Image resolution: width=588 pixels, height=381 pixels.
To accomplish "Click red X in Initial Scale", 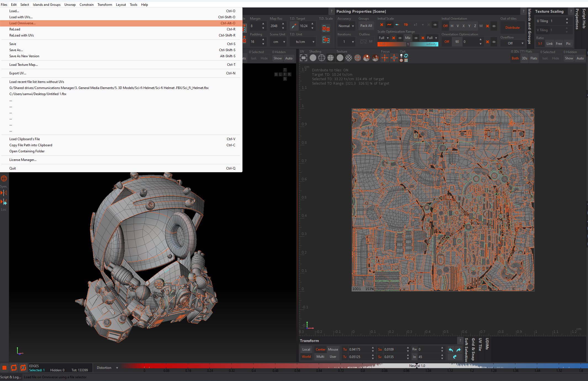I will pyautogui.click(x=382, y=25).
